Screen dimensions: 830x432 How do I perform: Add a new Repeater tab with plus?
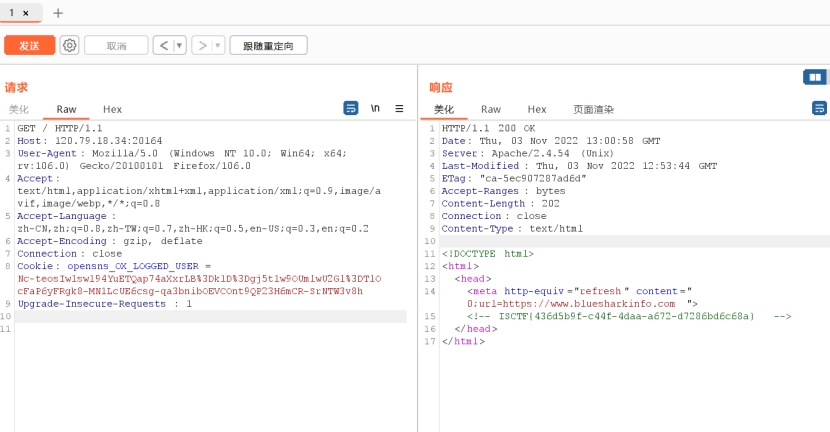[x=57, y=13]
